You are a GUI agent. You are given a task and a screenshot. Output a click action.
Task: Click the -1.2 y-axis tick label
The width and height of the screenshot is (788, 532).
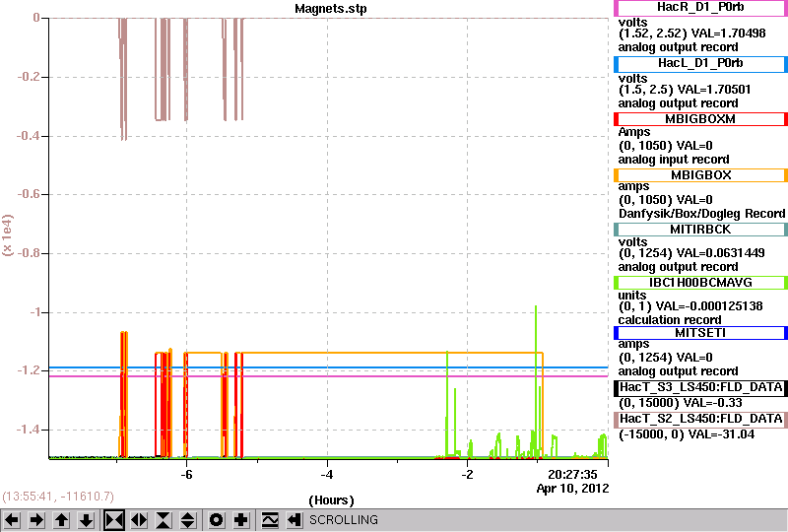click(x=29, y=370)
